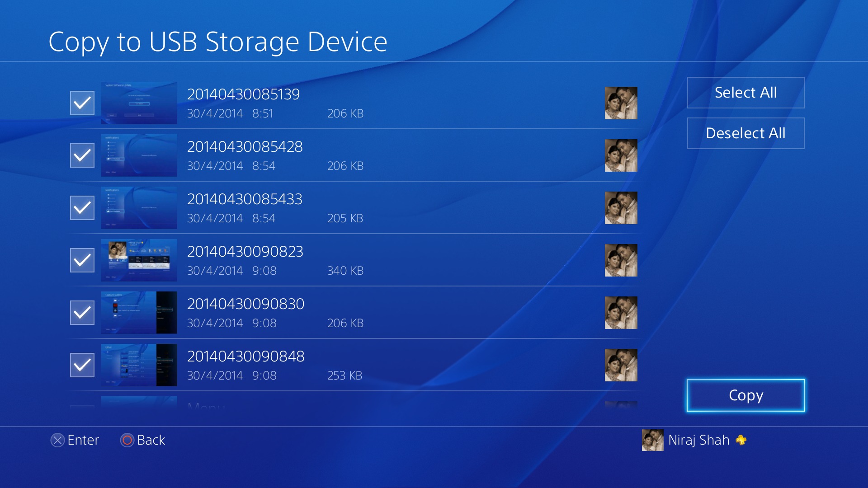868x488 pixels.
Task: Click the PlayStation Plus badge icon
Action: 741,440
